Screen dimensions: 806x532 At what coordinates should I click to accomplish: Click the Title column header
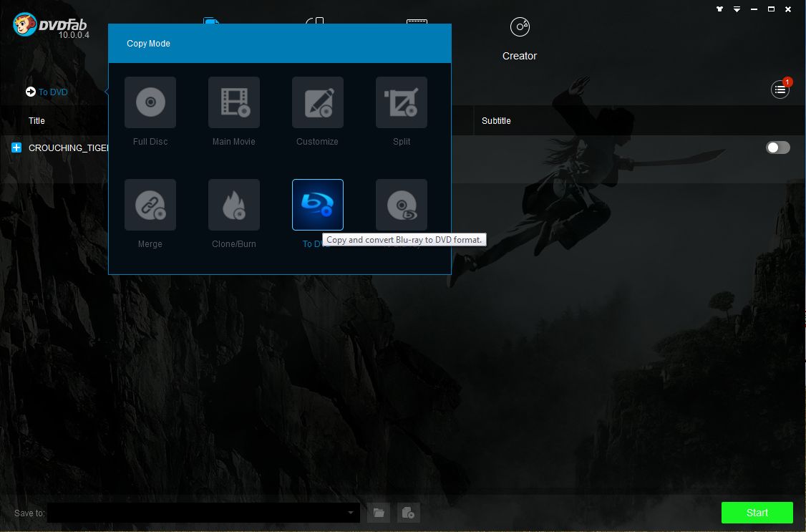coord(37,121)
